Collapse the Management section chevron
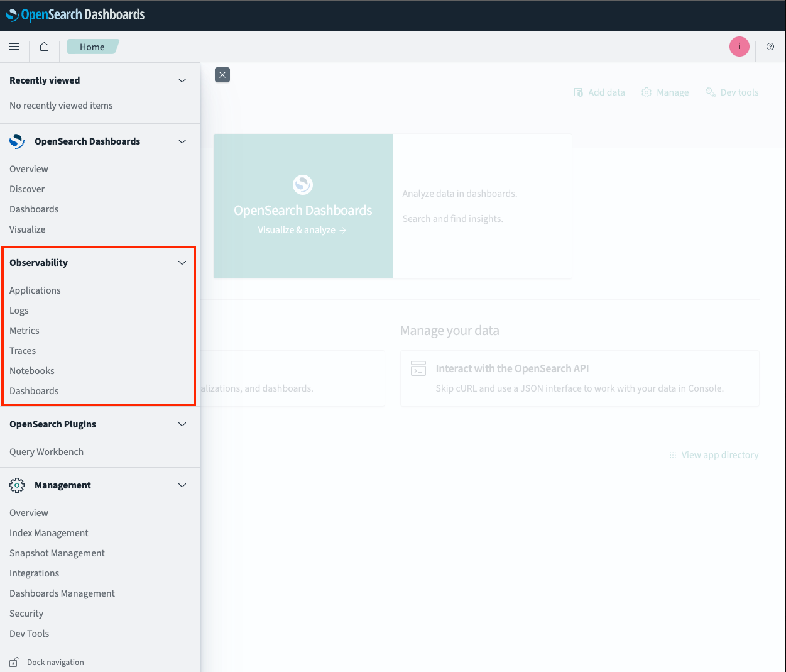 182,485
